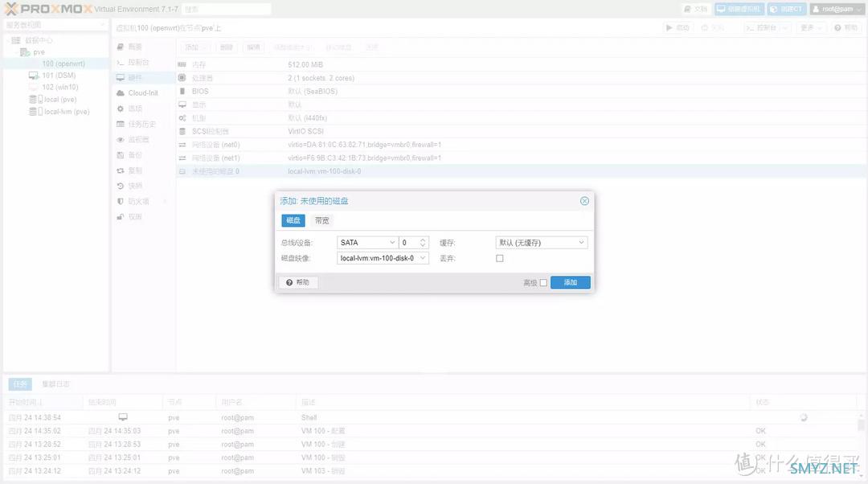Select the BIOS row

(522, 92)
